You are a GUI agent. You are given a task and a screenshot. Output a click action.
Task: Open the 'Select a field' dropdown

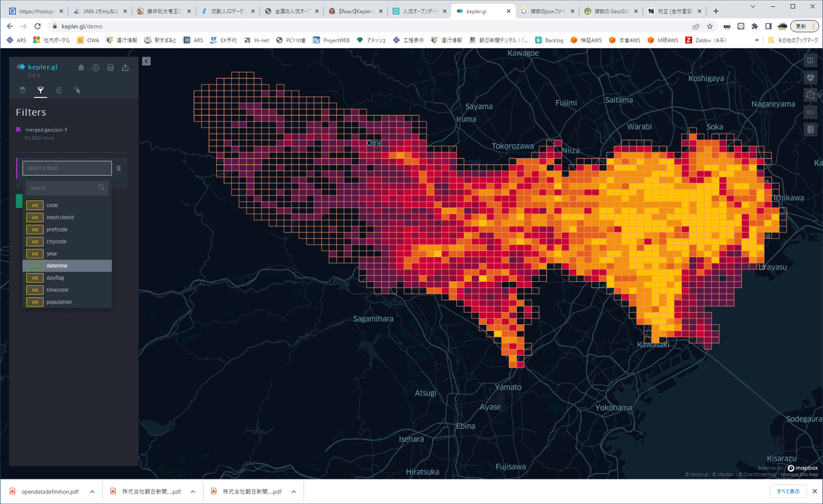point(67,168)
